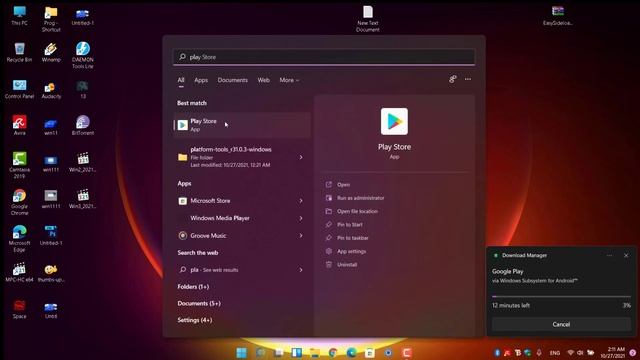The height and width of the screenshot is (360, 640).
Task: Expand the Documents (5+) section
Action: click(199, 304)
